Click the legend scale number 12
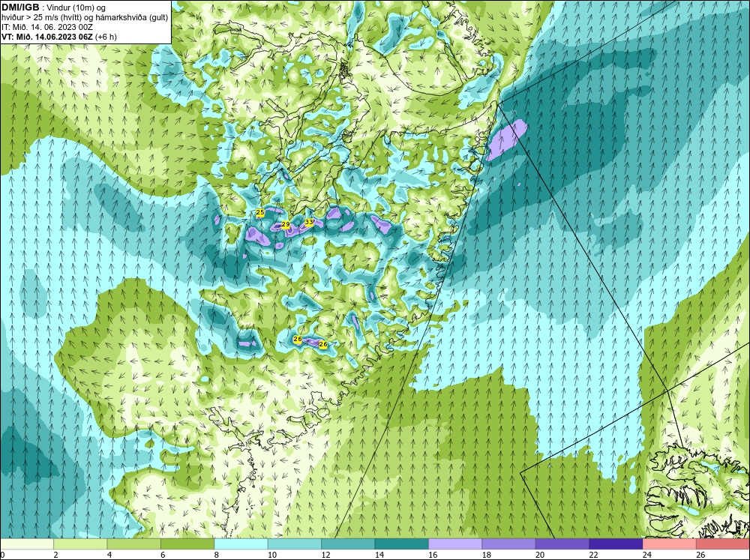This screenshot has height=560, width=750. coord(325,555)
